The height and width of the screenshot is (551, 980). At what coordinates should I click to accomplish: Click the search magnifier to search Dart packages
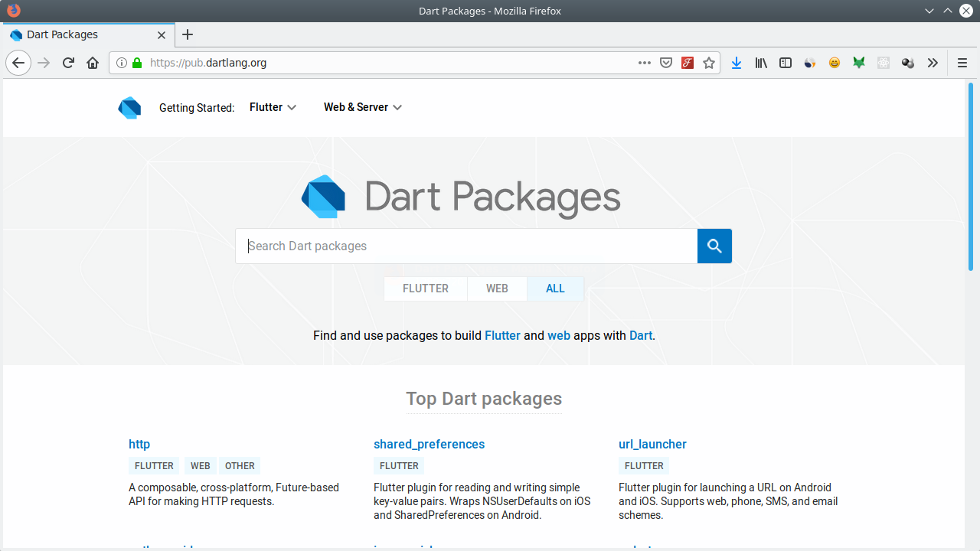(x=714, y=246)
